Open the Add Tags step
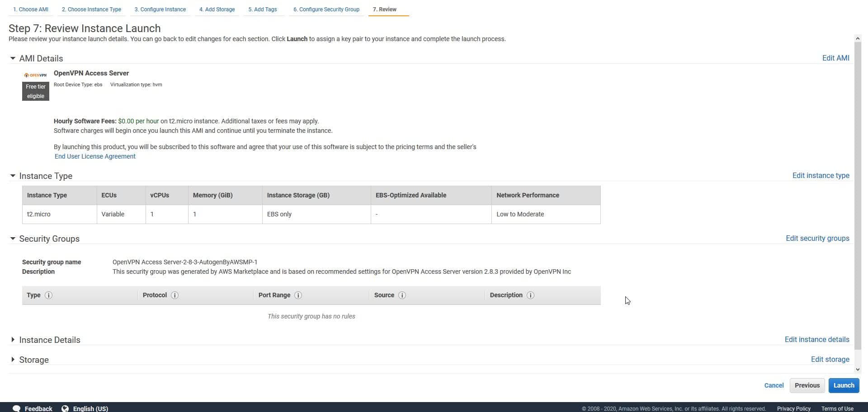This screenshot has width=868, height=412. click(x=262, y=9)
